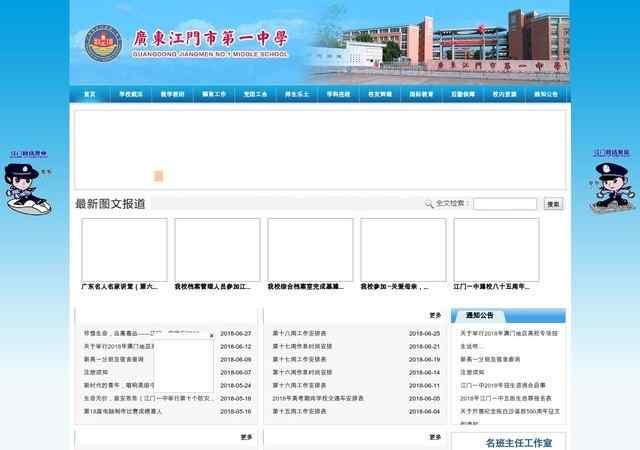The width and height of the screenshot is (640, 450).
Task: Close the small floating popup window
Action: pyautogui.click(x=210, y=337)
